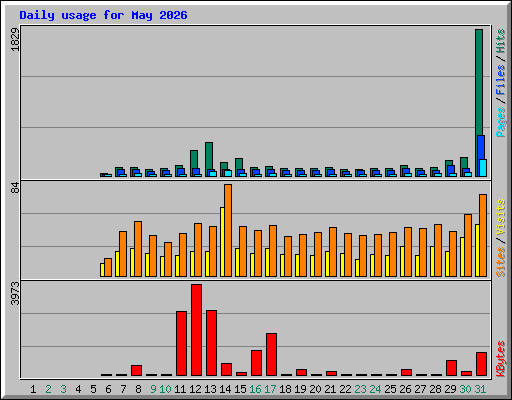This screenshot has height=400, width=512.
Task: Click the 3973 axis maximum label
Action: [15, 294]
